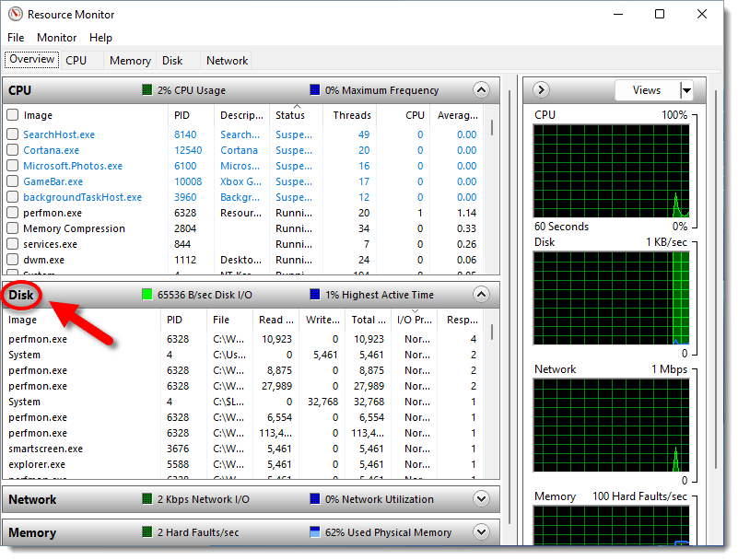Open the Monitor menu
The image size is (738, 560).
point(56,37)
